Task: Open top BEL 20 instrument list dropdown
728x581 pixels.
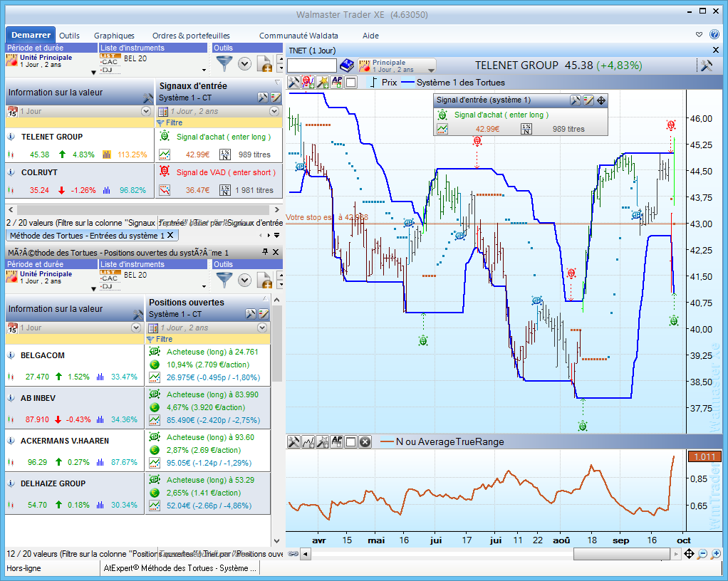Action: [x=204, y=70]
